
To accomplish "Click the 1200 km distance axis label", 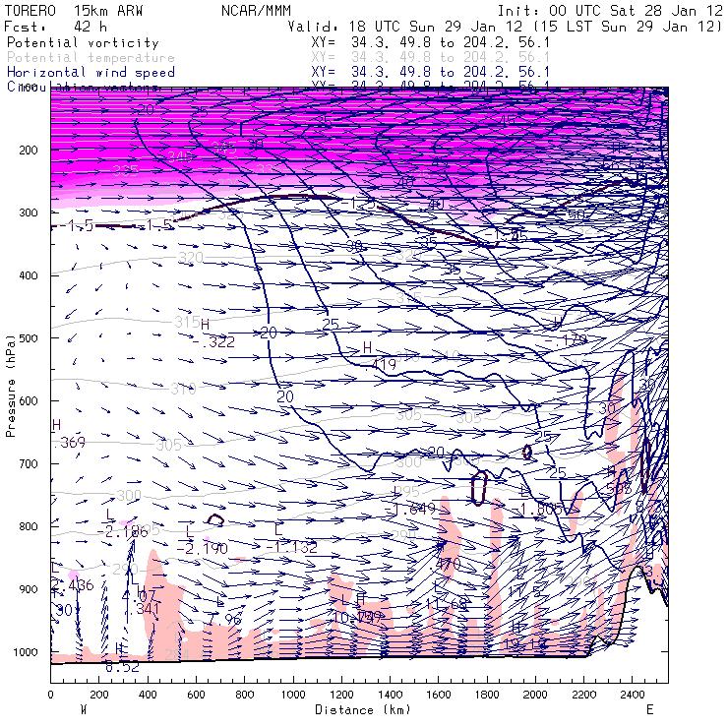I will pos(341,695).
